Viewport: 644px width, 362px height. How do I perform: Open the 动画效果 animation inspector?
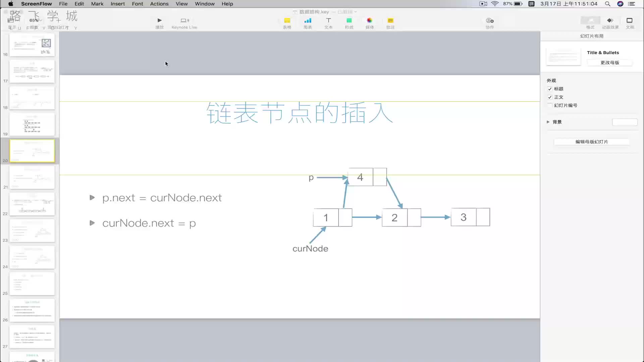610,23
